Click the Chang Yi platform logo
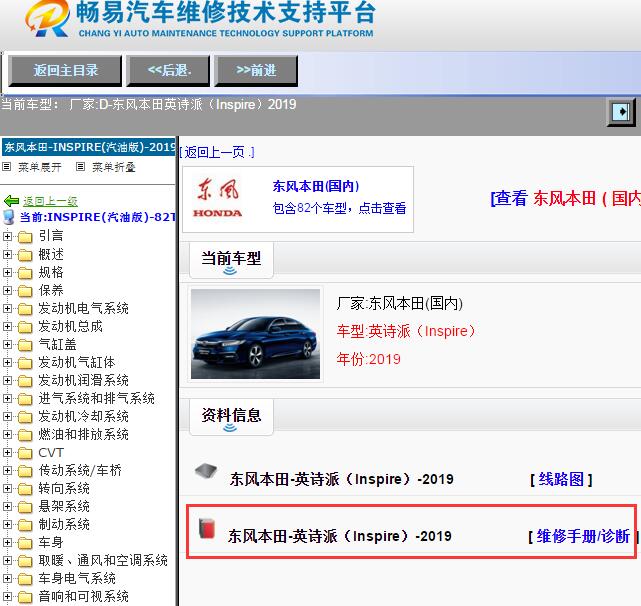Screen dimensions: 641x606 tap(48, 19)
